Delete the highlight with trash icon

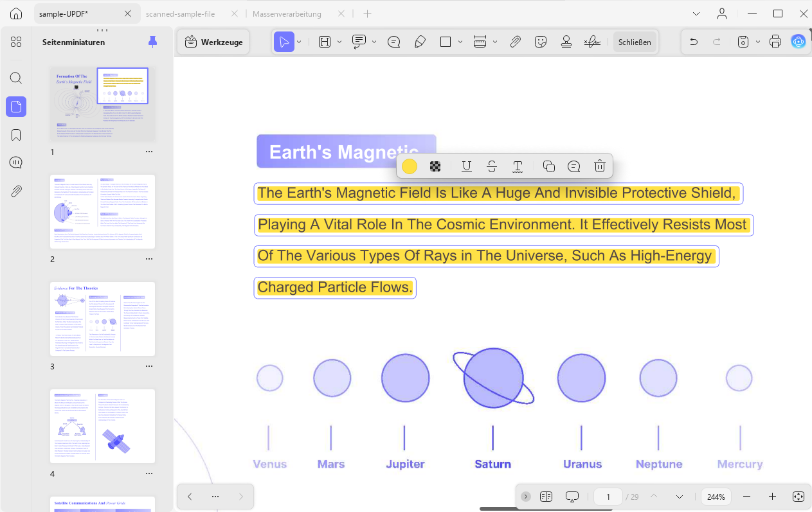pyautogui.click(x=600, y=166)
